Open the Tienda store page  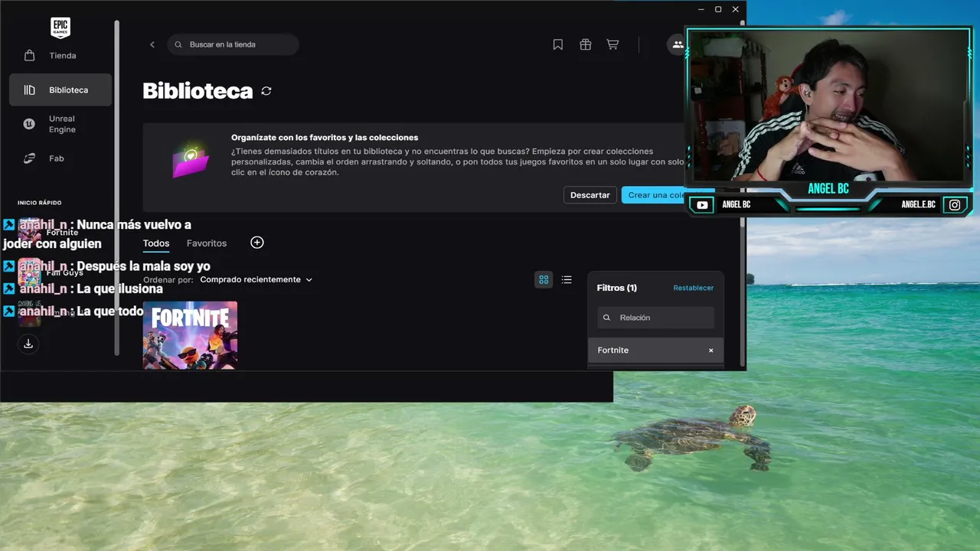60,56
